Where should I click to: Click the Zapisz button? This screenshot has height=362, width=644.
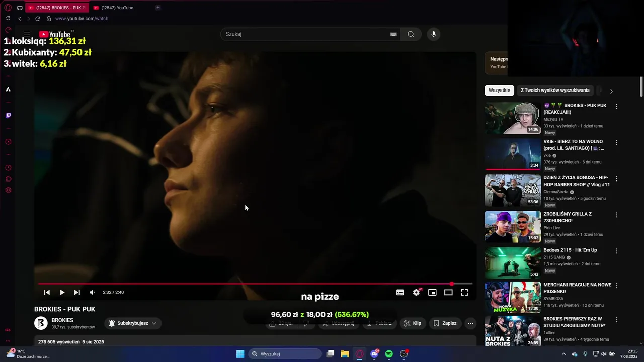pyautogui.click(x=445, y=323)
